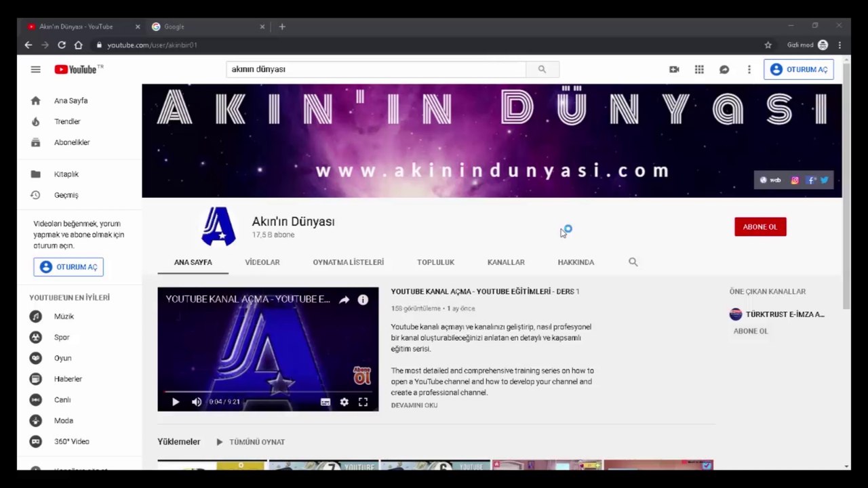The height and width of the screenshot is (488, 868).
Task: Switch to the Google tab
Action: click(208, 26)
